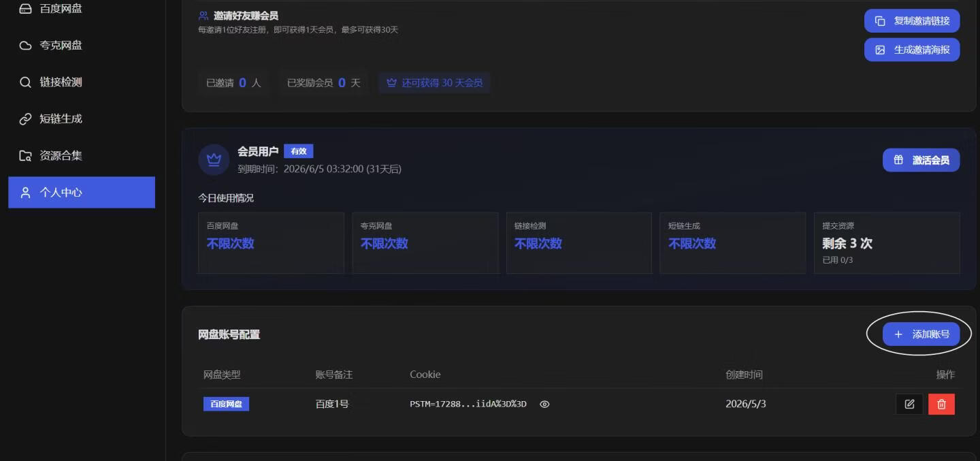Click the 百度1号 account note
This screenshot has height=461, width=980.
tap(332, 404)
